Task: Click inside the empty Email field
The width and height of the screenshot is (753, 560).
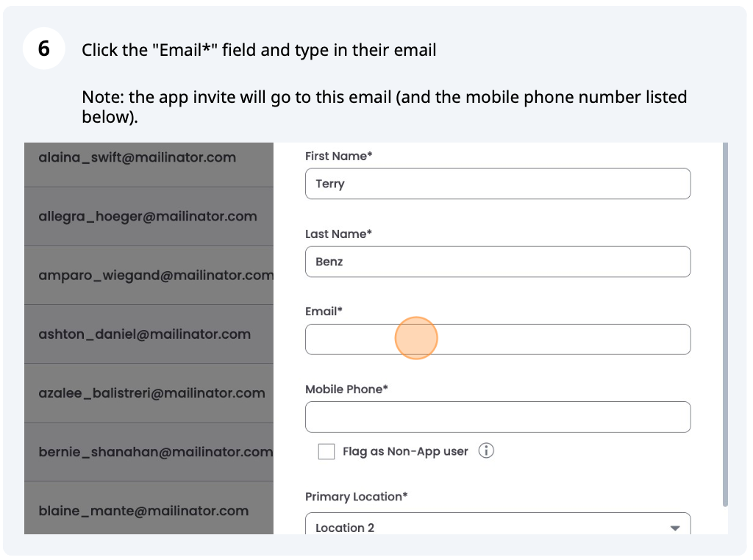Action: tap(497, 340)
